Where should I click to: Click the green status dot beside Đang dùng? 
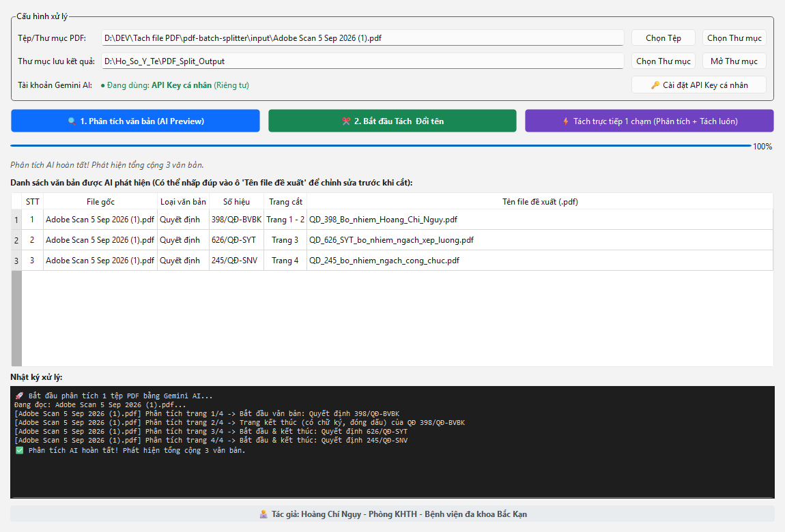[102, 85]
